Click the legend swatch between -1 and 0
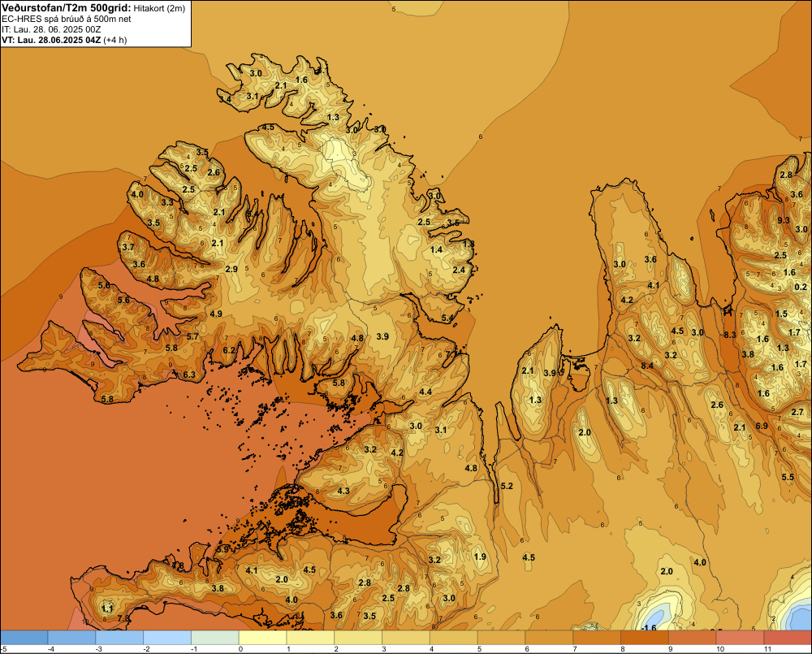The width and height of the screenshot is (812, 654). tap(215, 638)
